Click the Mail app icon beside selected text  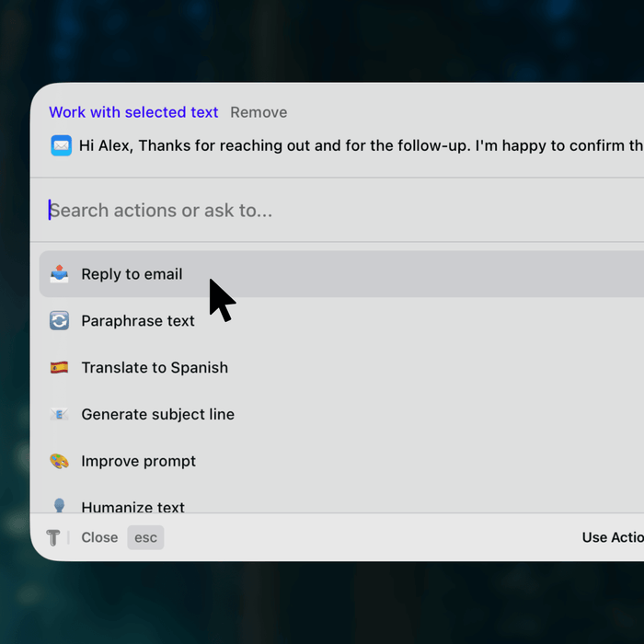coord(61,145)
